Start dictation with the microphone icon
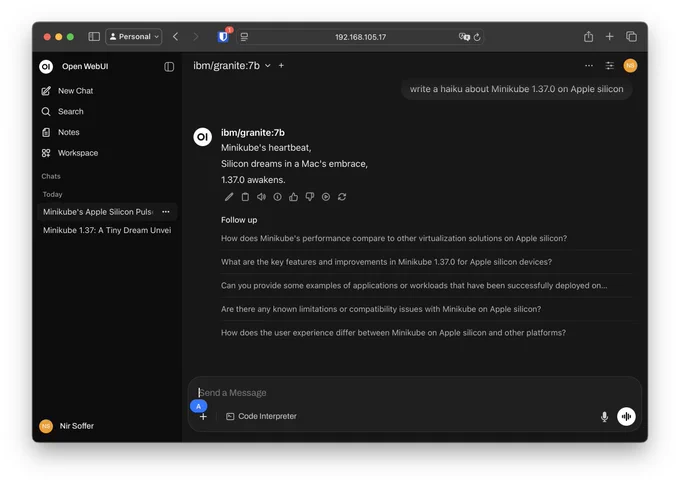680x485 pixels. click(x=604, y=417)
